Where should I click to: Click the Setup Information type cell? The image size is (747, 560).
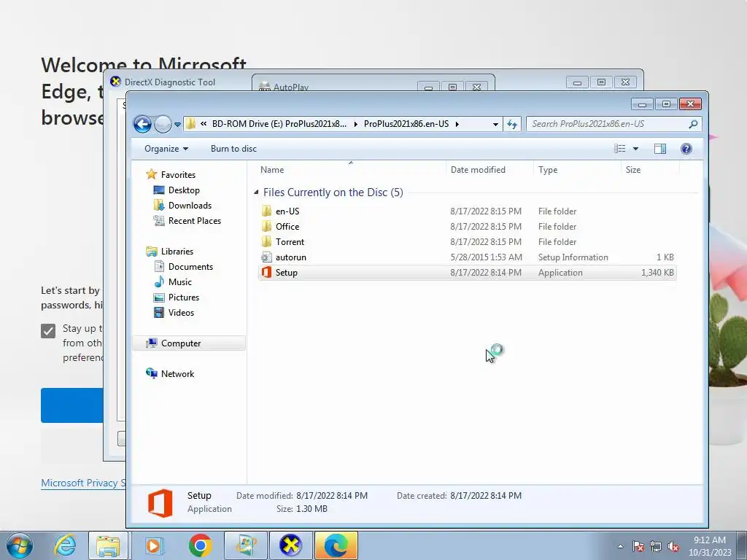click(573, 257)
